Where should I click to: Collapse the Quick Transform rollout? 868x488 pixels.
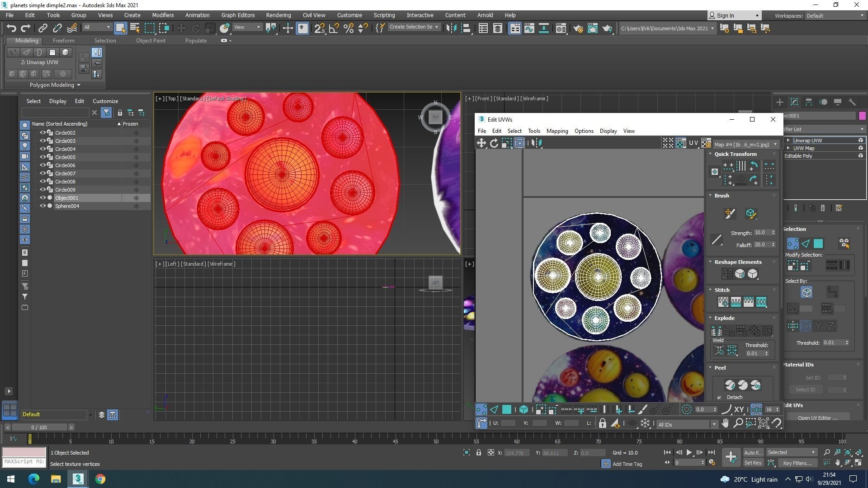click(x=710, y=154)
